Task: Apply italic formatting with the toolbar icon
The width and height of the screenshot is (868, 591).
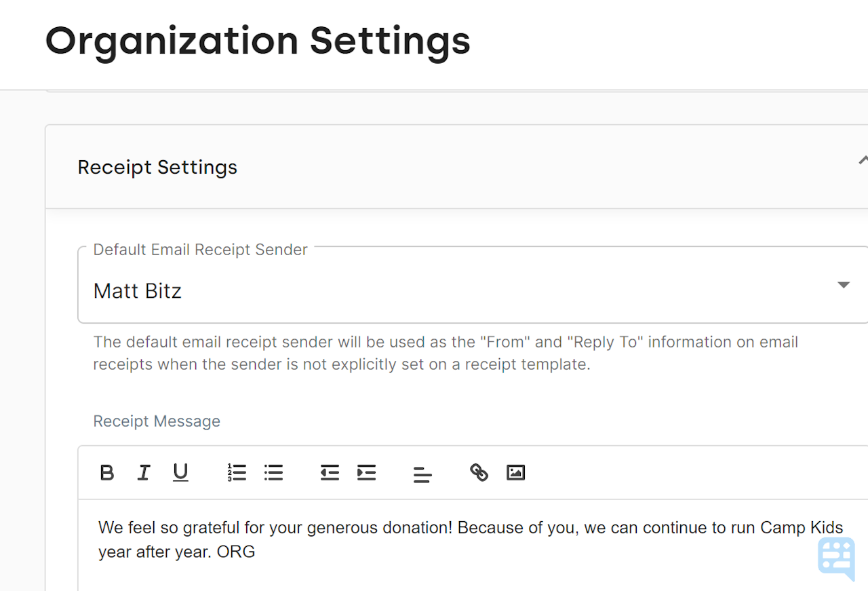Action: 143,473
